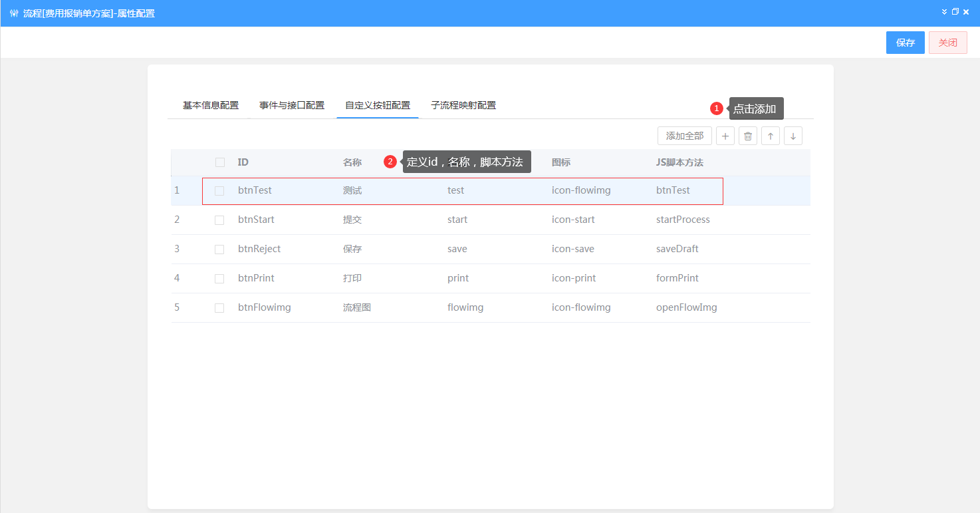Screen dimensions: 980x513
Task: Click row number 3
Action: (x=177, y=249)
